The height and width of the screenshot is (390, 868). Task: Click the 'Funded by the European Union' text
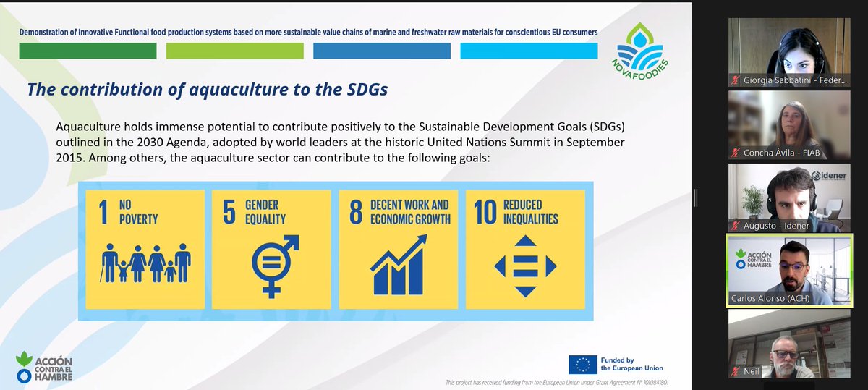click(632, 364)
